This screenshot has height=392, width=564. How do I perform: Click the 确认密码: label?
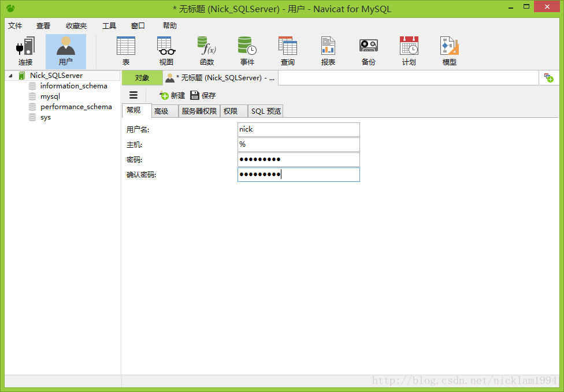pyautogui.click(x=141, y=175)
